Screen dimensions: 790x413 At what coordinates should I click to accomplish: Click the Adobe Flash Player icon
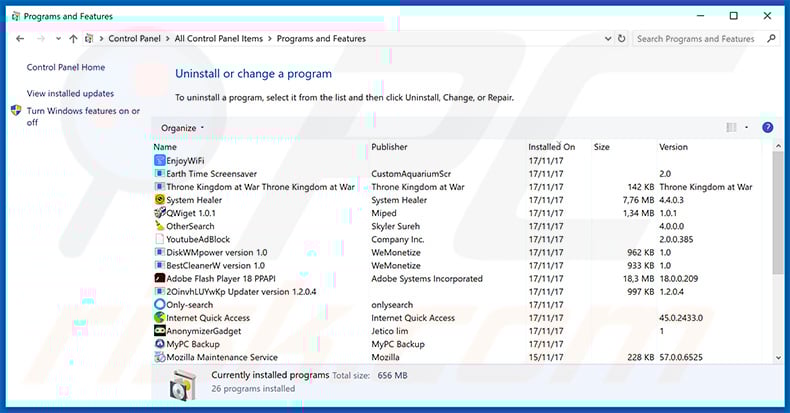160,279
